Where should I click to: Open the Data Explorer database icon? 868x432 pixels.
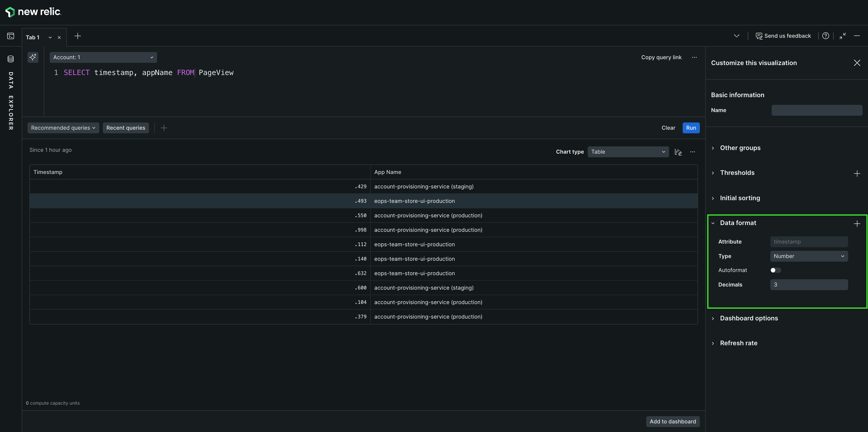tap(11, 59)
